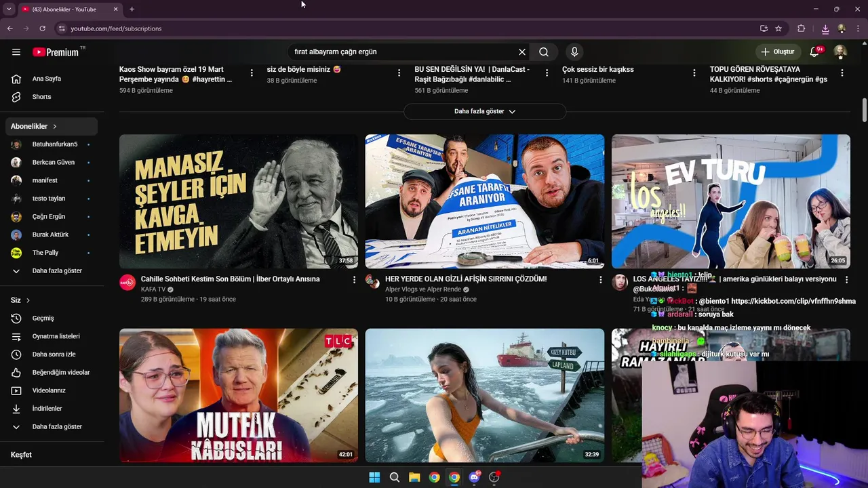Screen dimensions: 868x488
Task: Open Batuhanfurkan5 channel subscription
Action: (52, 144)
